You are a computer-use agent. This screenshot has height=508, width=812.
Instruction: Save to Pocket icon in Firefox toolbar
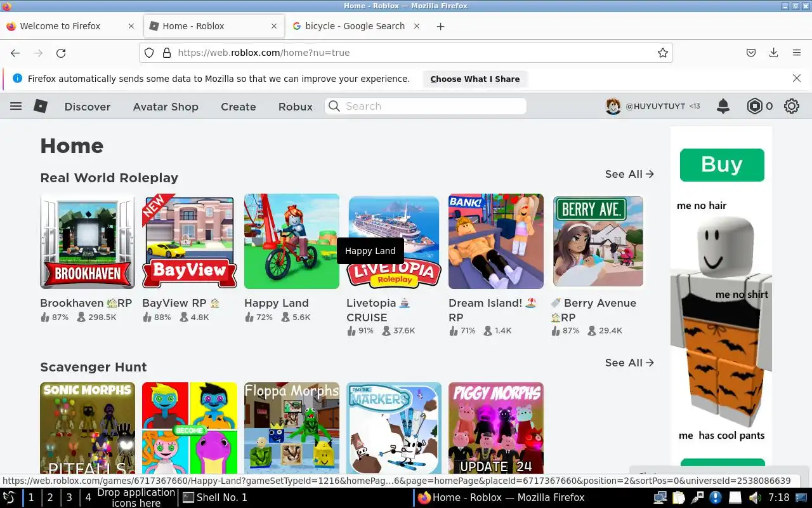coord(750,53)
